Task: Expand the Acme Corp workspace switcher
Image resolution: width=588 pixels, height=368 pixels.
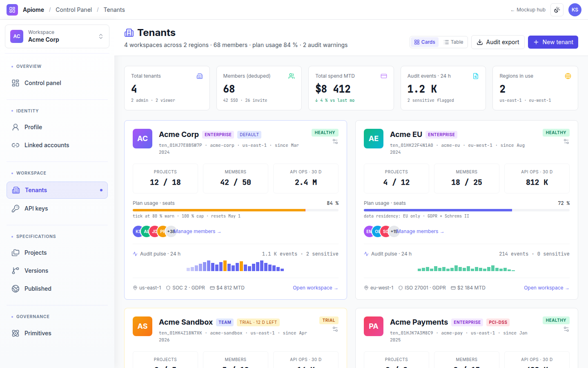Action: click(57, 36)
